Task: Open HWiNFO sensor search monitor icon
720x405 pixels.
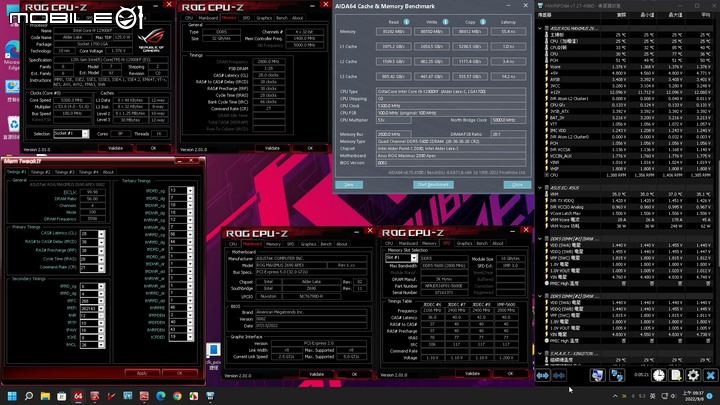Action: click(x=597, y=375)
